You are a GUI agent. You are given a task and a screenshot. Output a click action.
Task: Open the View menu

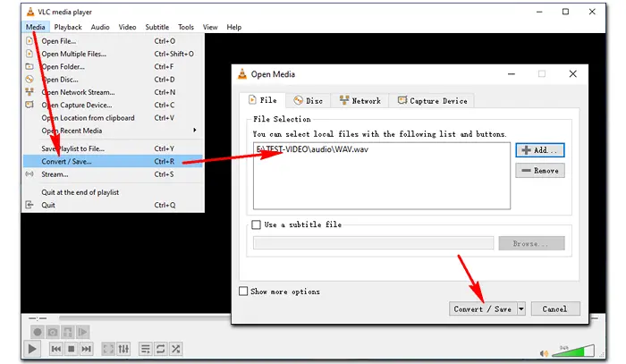(210, 27)
